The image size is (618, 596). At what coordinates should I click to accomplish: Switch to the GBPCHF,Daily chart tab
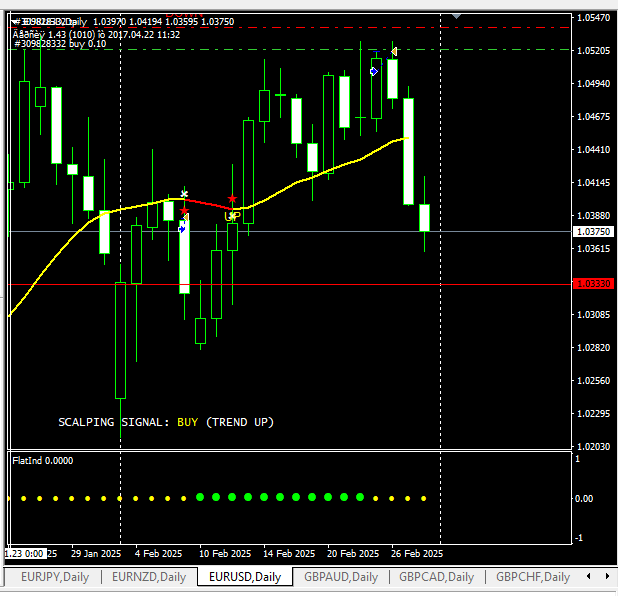click(x=533, y=577)
